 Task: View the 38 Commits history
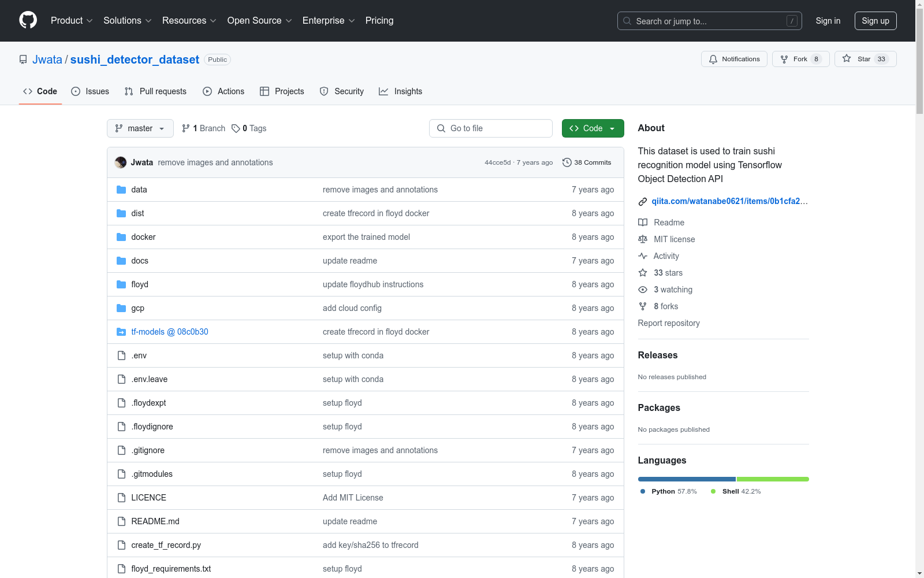point(587,162)
